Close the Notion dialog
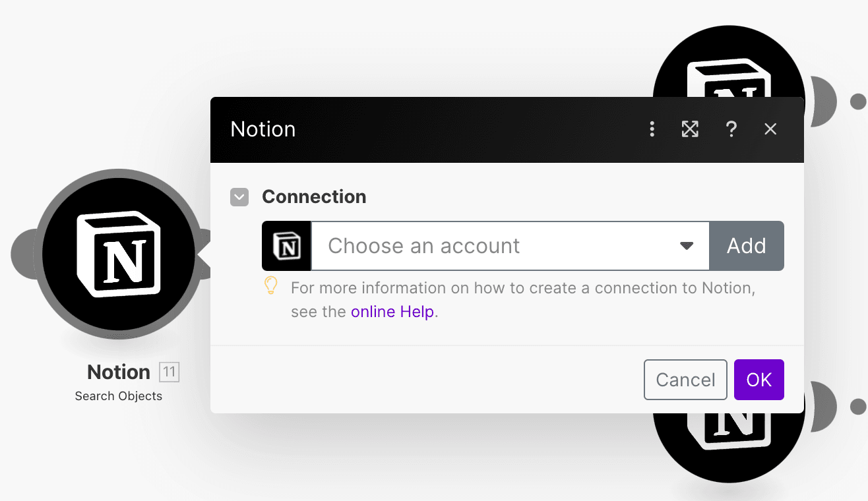Image resolution: width=868 pixels, height=501 pixels. (770, 129)
